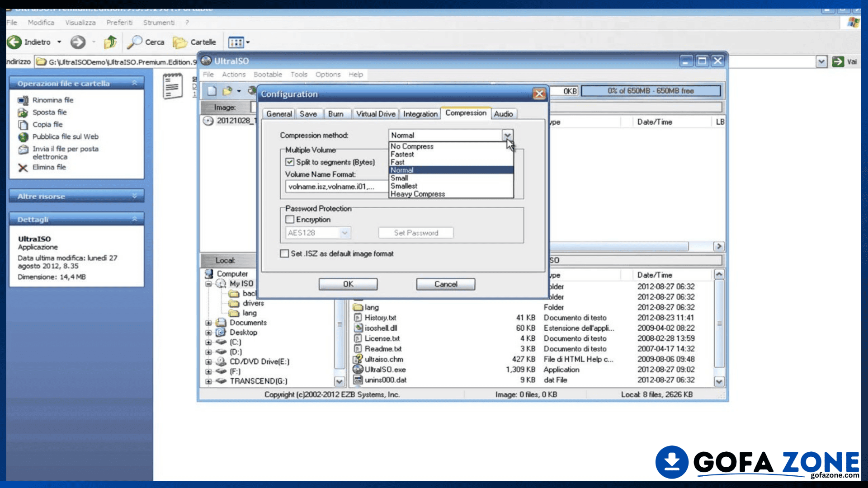Click Pubblica file sul Web globe icon
The width and height of the screenshot is (868, 488).
point(23,136)
